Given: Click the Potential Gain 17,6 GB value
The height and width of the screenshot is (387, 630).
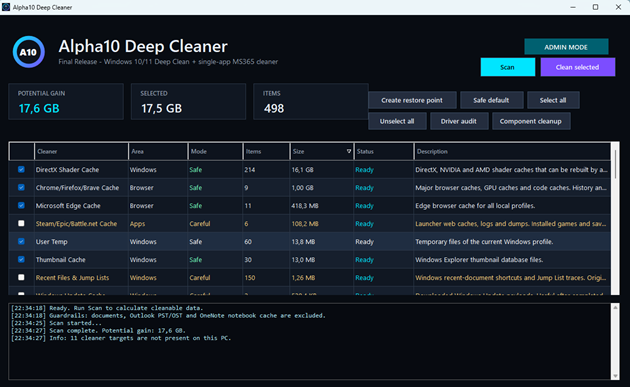Looking at the screenshot, I should coord(39,108).
